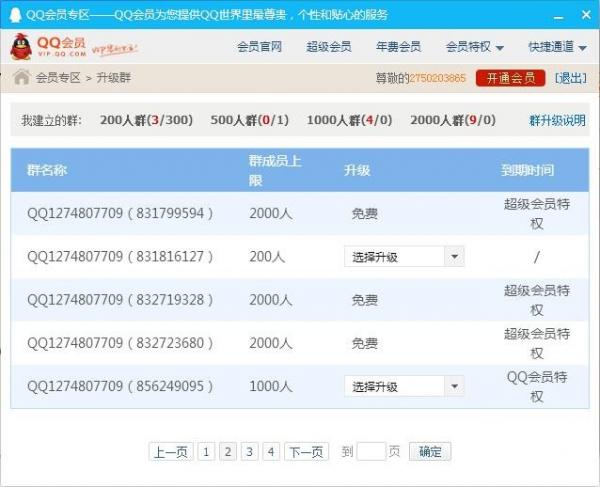This screenshot has width=600, height=487.
Task: Go to page 1
Action: tap(206, 452)
